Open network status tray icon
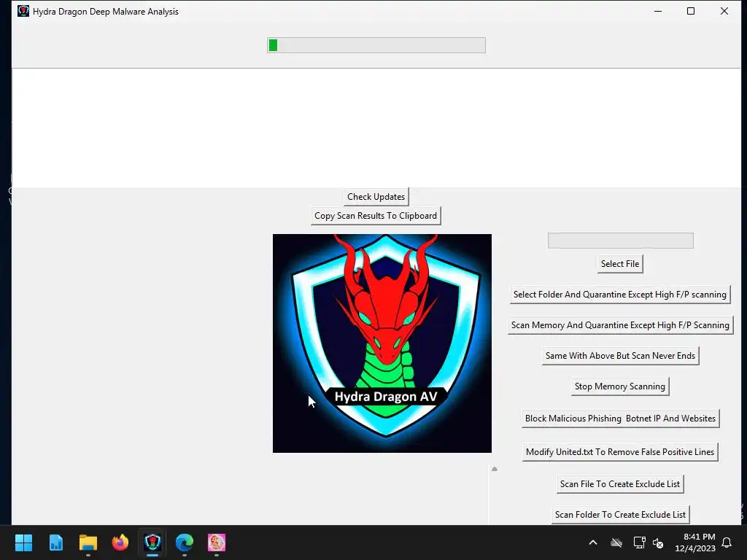Screen dimensions: 747x560 click(x=639, y=542)
